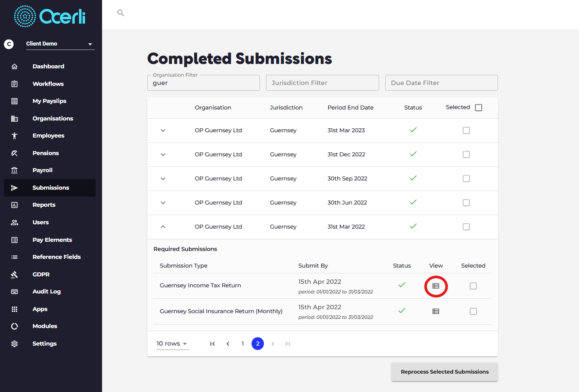Click the Settings gear icon
Screen dimensions: 579x392
[x=14, y=344]
